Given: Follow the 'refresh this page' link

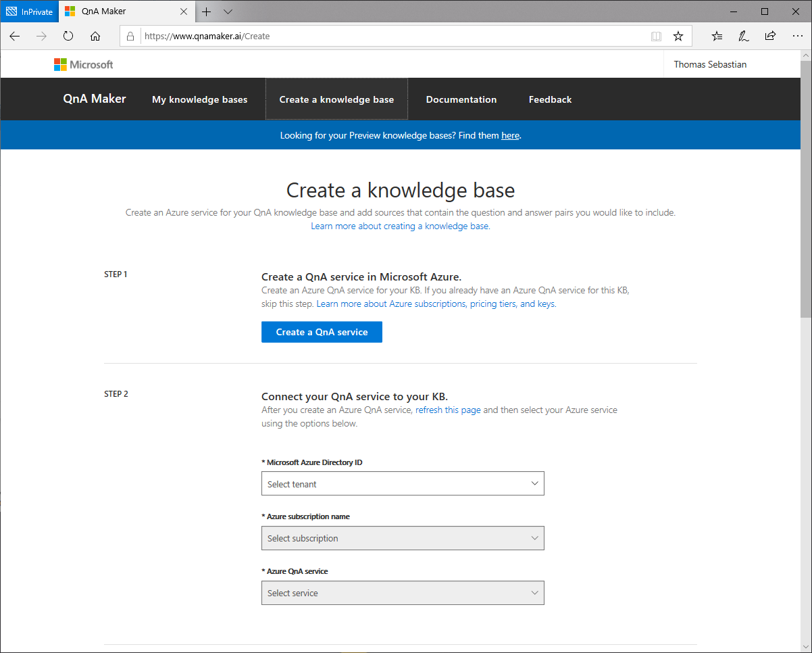Looking at the screenshot, I should (x=448, y=410).
